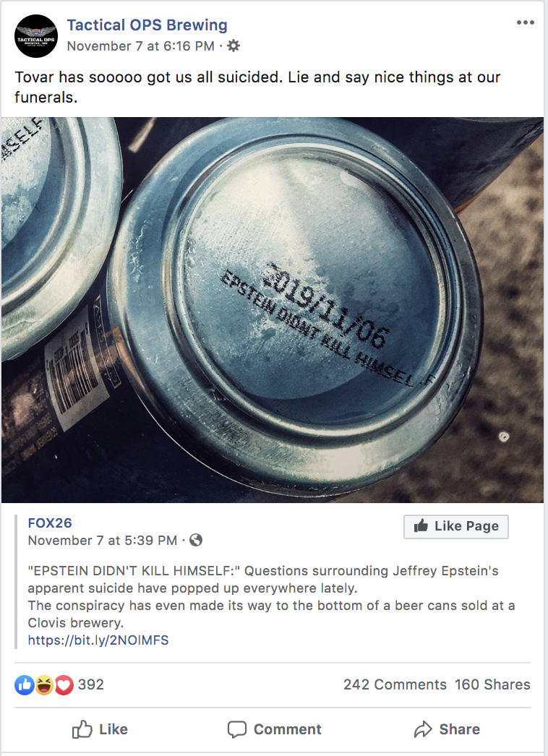The height and width of the screenshot is (756, 548).
Task: Open the post privacy gear icon
Action: (234, 46)
